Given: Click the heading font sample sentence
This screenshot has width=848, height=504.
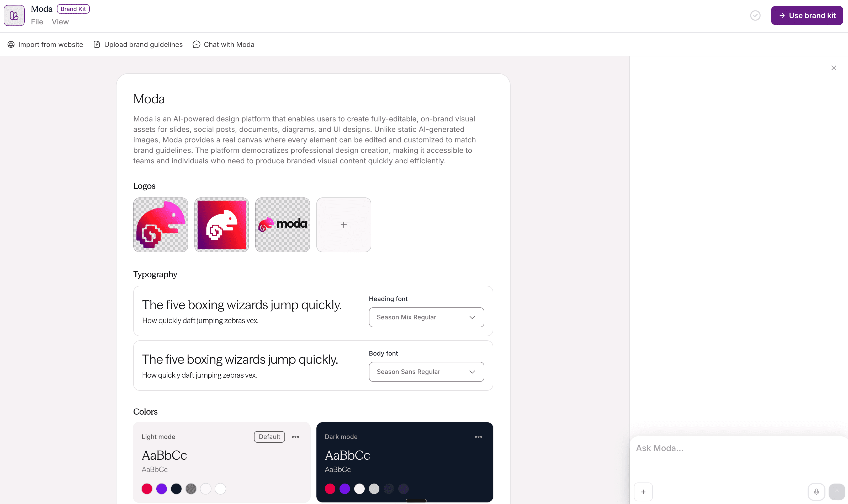Looking at the screenshot, I should (x=242, y=305).
